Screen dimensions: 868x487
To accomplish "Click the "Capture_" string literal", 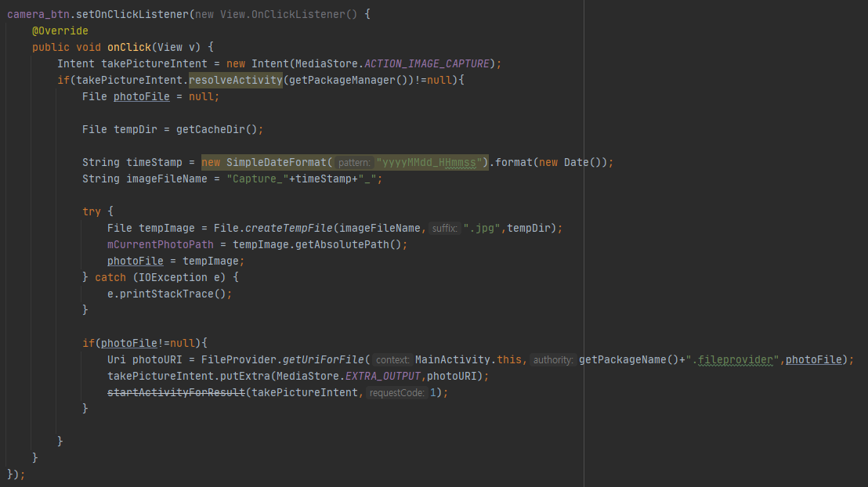I will point(258,179).
